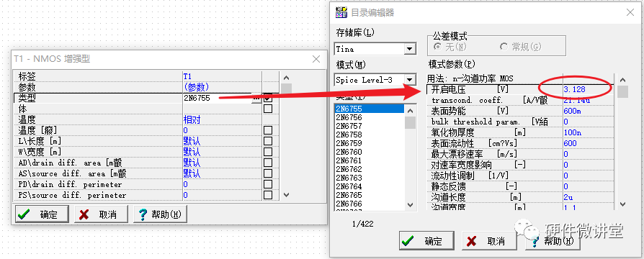Select 2N6763 in the type list
The width and height of the screenshot is (644, 259).
point(369,178)
